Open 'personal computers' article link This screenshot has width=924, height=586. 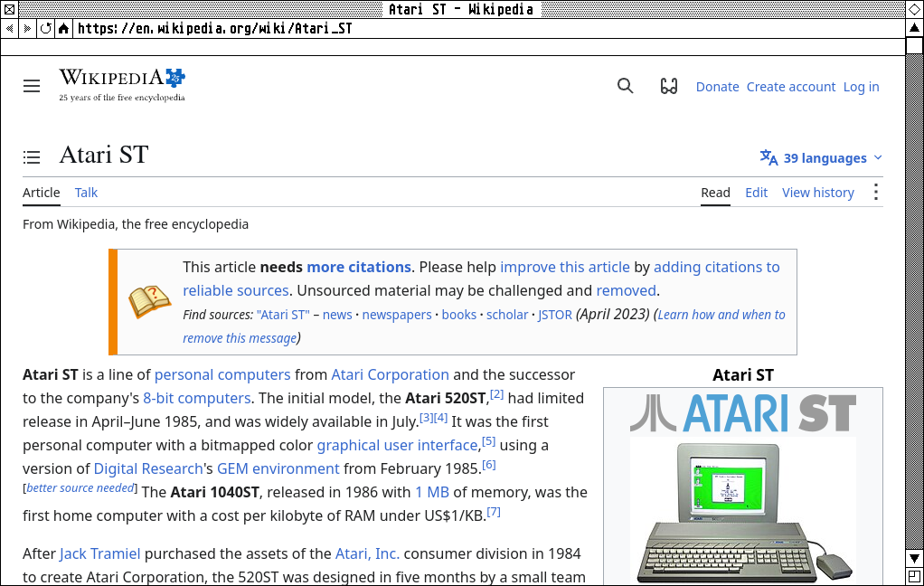click(222, 375)
